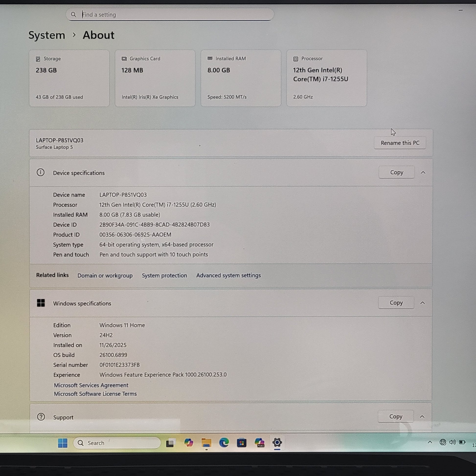Copy the Device specifications
This screenshot has width=476, height=476.
397,172
